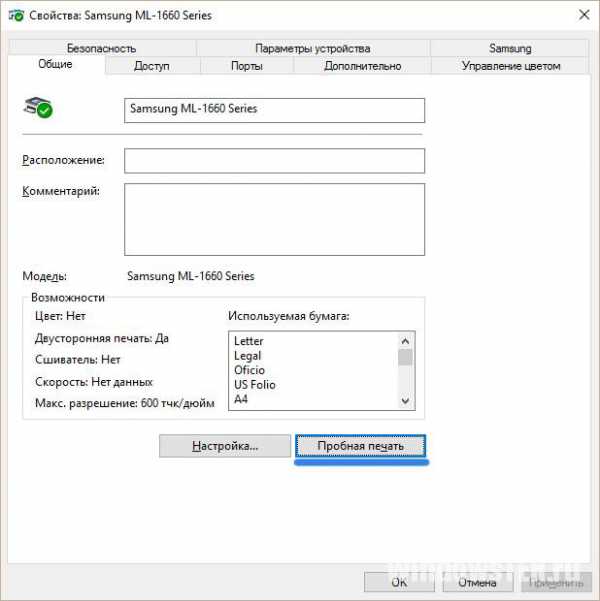Click into the Комментарий text area
Viewport: 600px width, 601px height.
(275, 219)
